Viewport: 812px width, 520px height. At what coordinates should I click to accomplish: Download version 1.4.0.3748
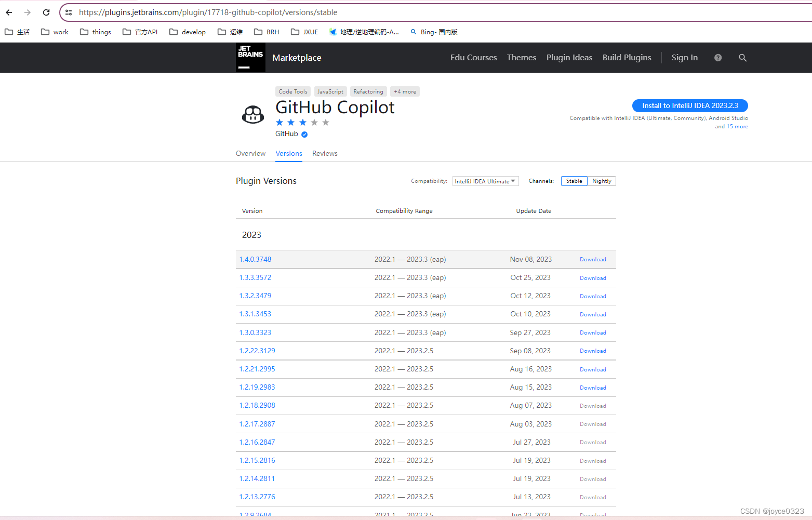[593, 260]
